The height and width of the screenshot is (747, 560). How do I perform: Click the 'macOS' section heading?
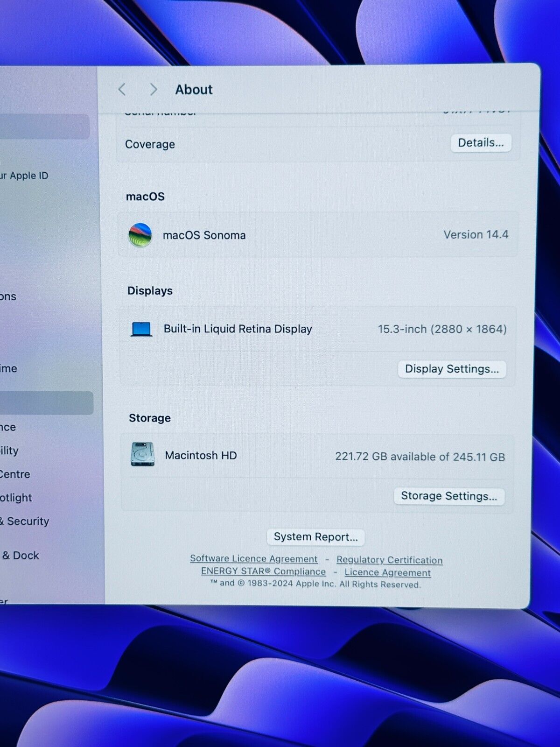(145, 197)
